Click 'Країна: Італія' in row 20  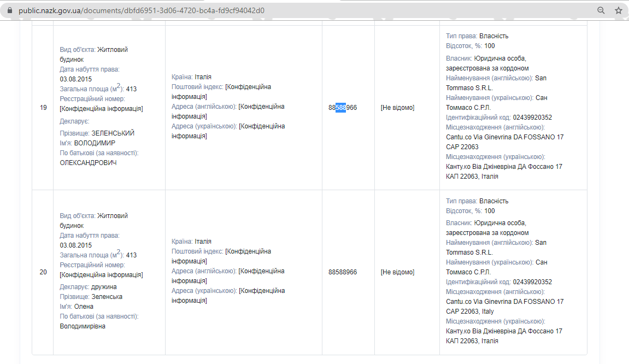coord(191,242)
